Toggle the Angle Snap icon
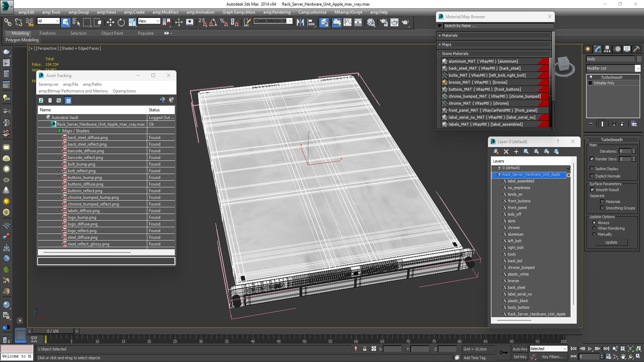Image resolution: width=644 pixels, height=362 pixels. click(213, 22)
